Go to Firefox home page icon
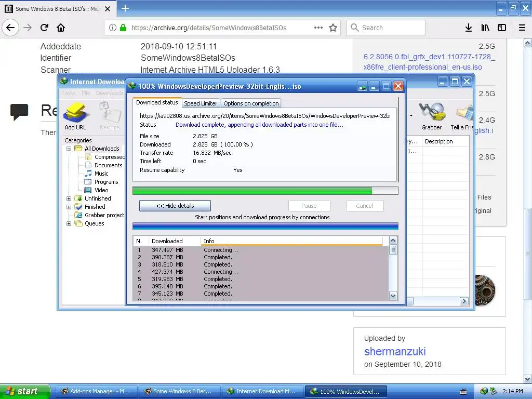Screen dimensions: 532x399 (61, 28)
